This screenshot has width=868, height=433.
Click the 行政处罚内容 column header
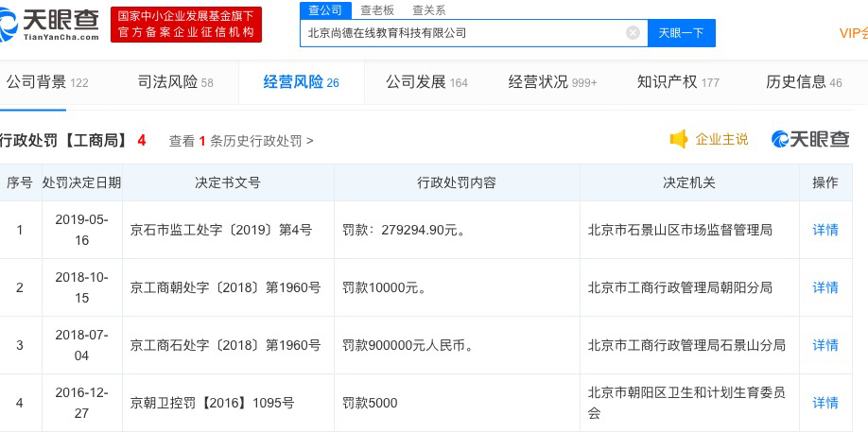point(457,182)
